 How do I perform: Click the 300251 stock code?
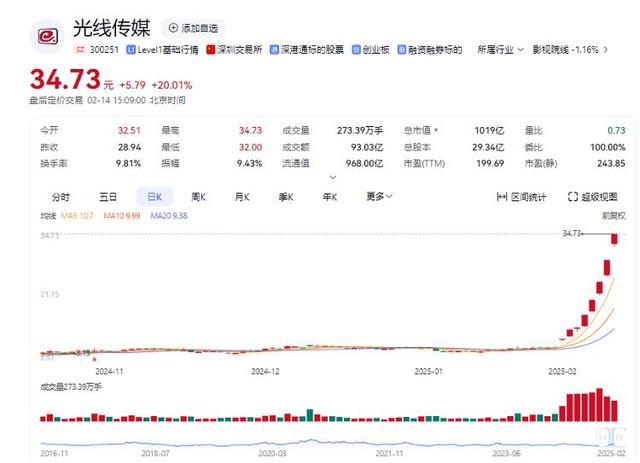coord(104,50)
